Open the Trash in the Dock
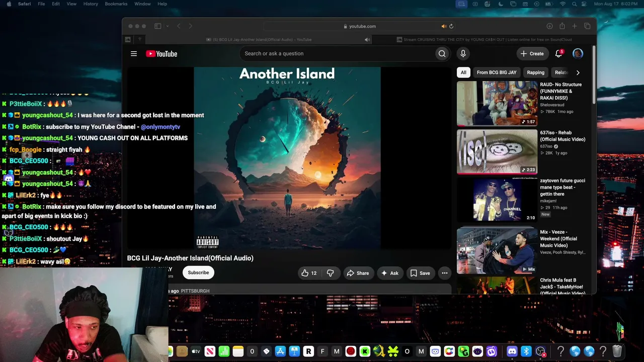644x362 pixels. tap(617, 351)
